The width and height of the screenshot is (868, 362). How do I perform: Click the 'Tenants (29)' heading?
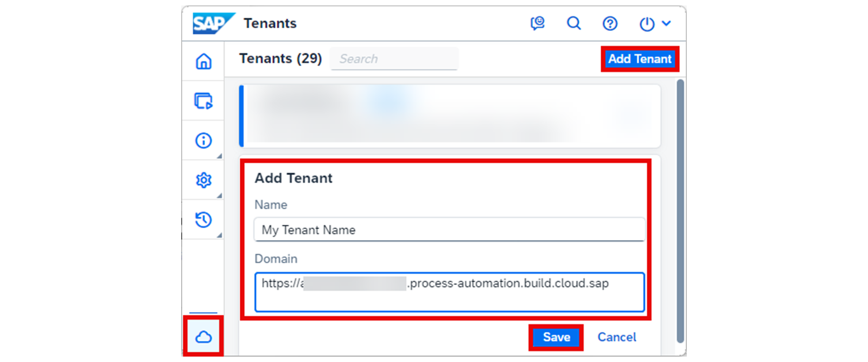280,59
